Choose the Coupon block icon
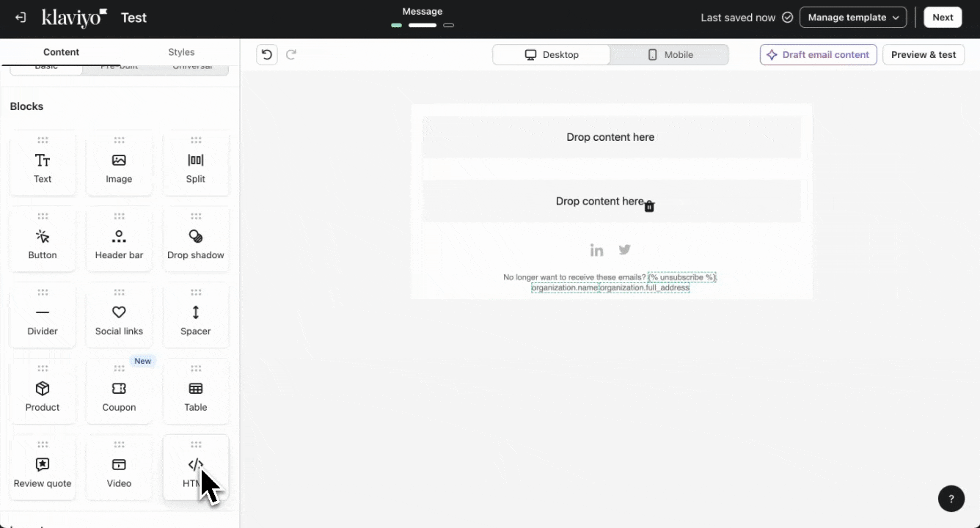Viewport: 980px width, 528px height. [119, 389]
